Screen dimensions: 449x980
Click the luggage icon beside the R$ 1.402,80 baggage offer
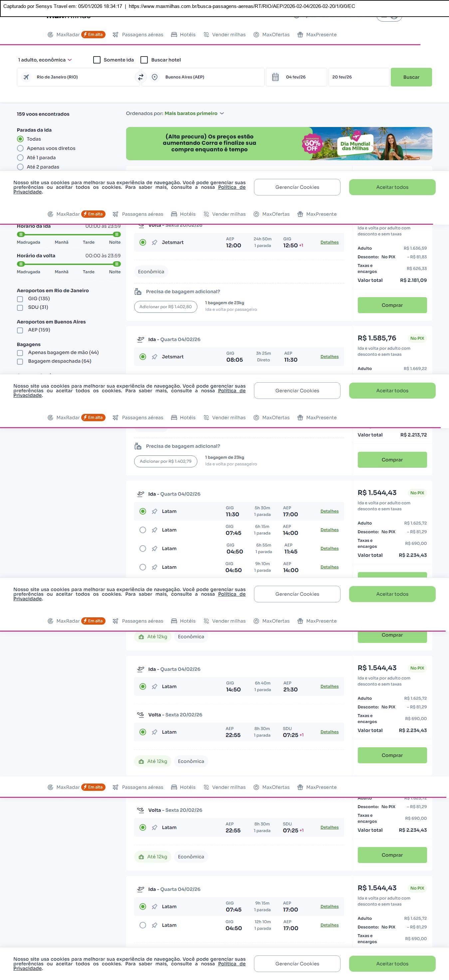pos(138,292)
